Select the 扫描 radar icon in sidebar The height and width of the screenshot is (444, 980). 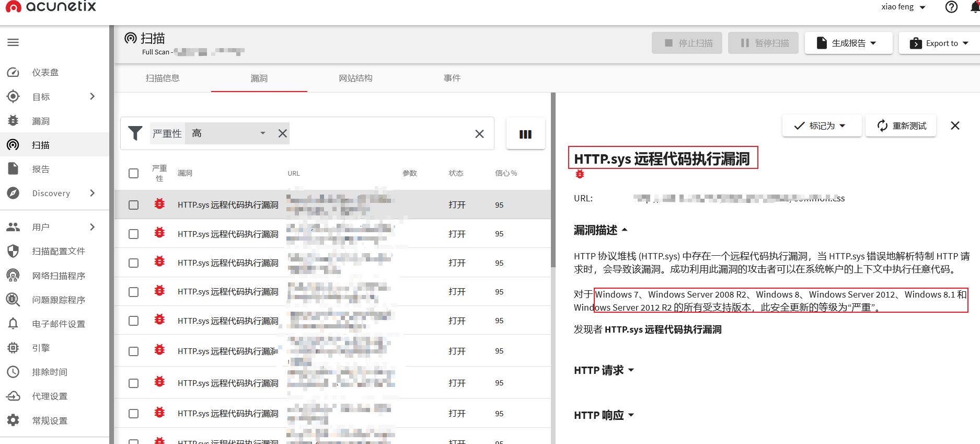click(13, 145)
